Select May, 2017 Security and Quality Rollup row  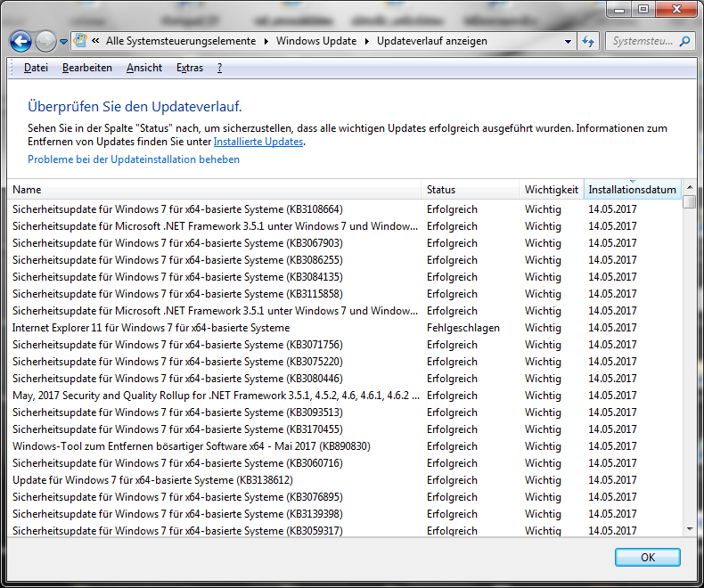point(345,396)
